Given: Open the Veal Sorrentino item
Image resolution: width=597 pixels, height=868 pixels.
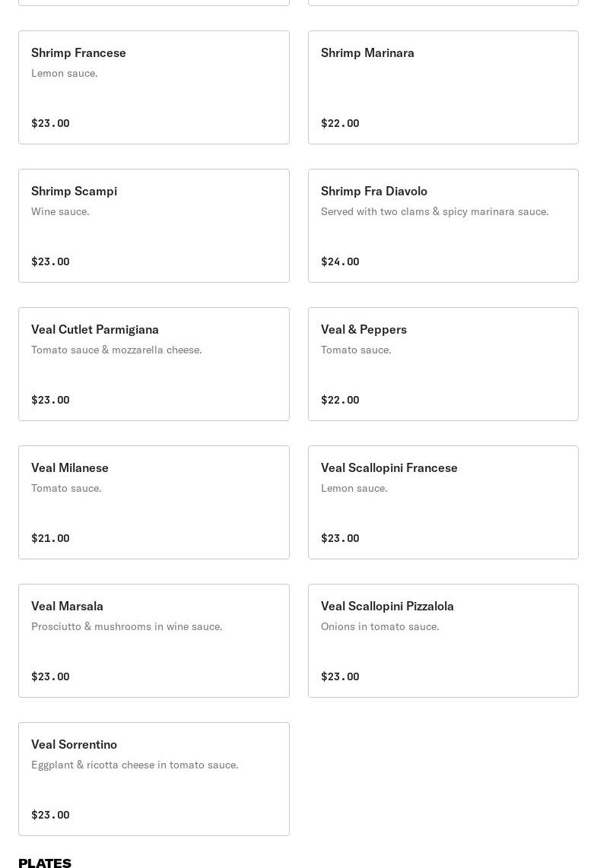Looking at the screenshot, I should click(x=154, y=779).
